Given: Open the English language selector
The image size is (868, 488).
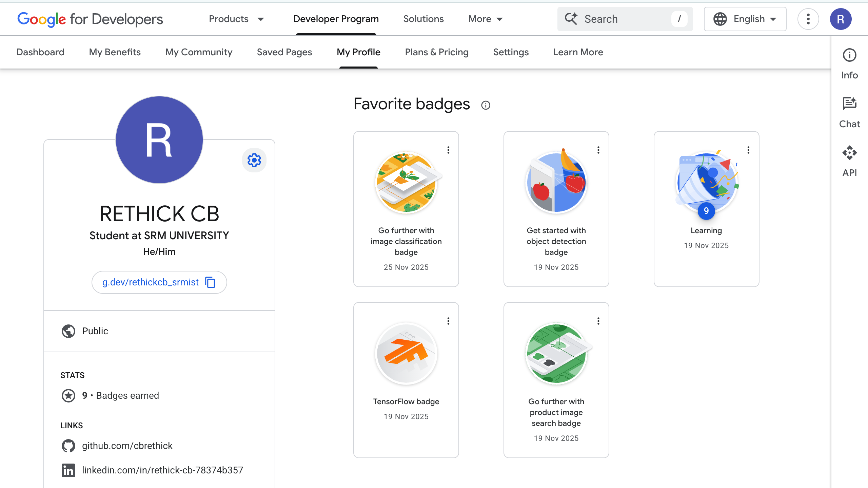Looking at the screenshot, I should click(745, 19).
